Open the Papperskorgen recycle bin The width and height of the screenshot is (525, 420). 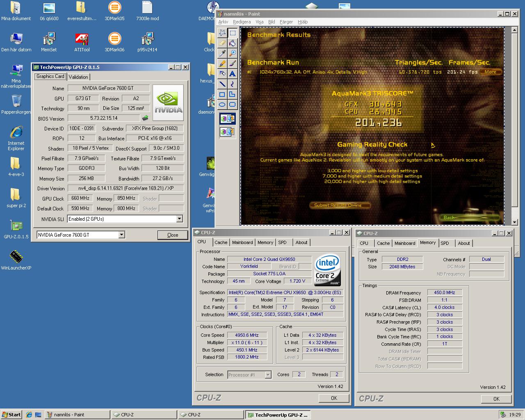[16, 105]
